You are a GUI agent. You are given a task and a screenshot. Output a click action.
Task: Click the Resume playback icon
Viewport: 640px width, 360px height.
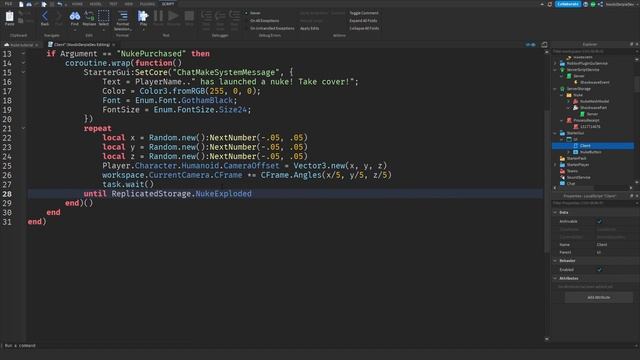coord(173,16)
